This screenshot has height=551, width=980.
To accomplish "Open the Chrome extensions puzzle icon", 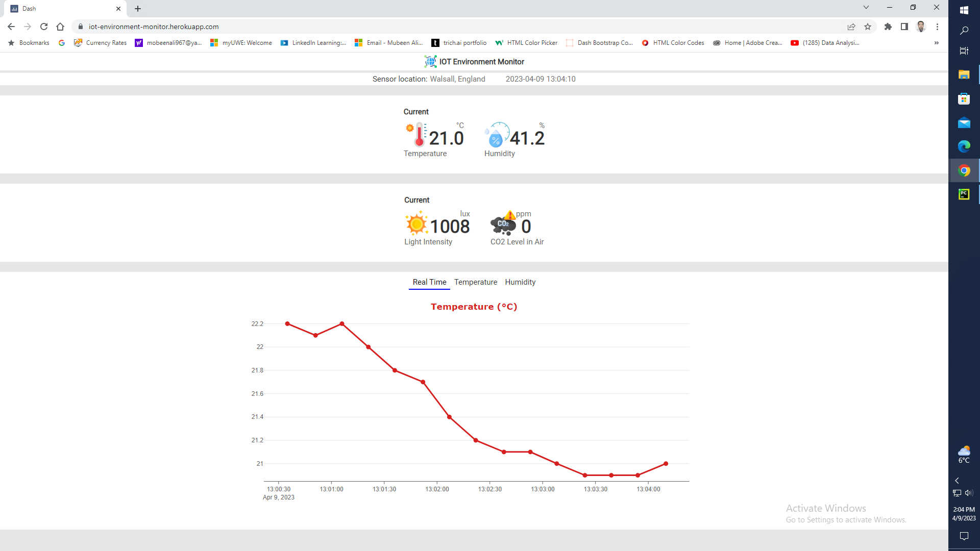I will coord(888,27).
